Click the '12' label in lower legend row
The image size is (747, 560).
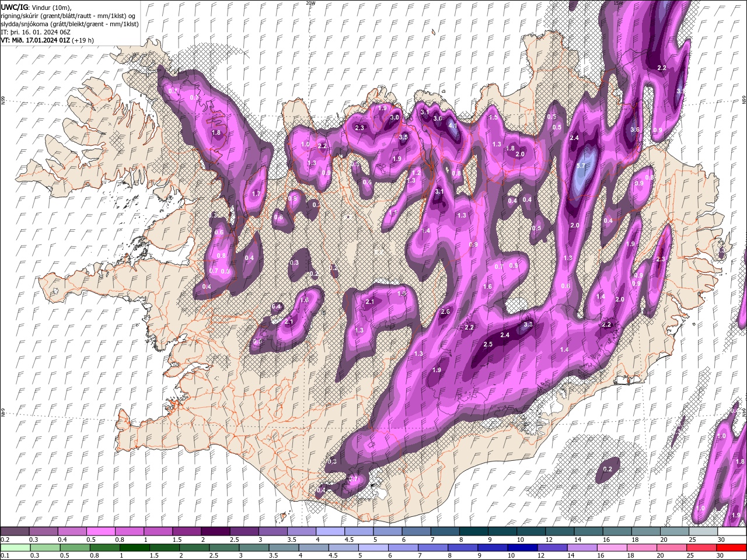pyautogui.click(x=540, y=556)
